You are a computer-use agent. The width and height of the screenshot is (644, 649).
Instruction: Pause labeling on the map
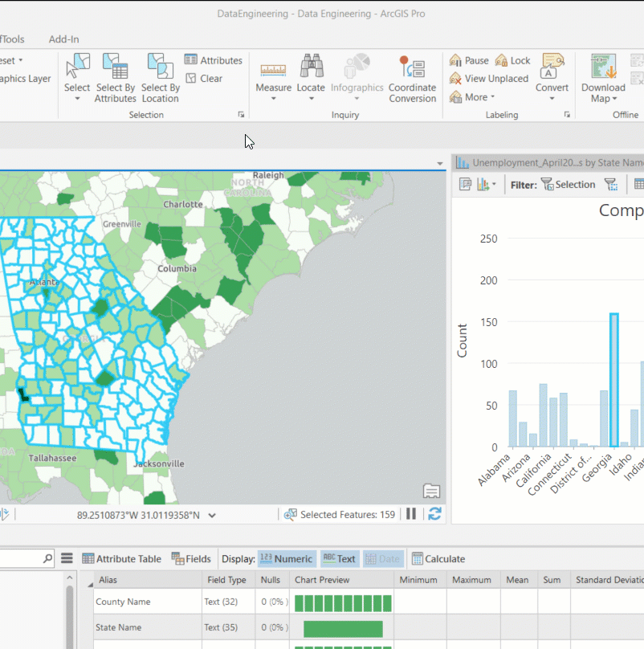(468, 59)
